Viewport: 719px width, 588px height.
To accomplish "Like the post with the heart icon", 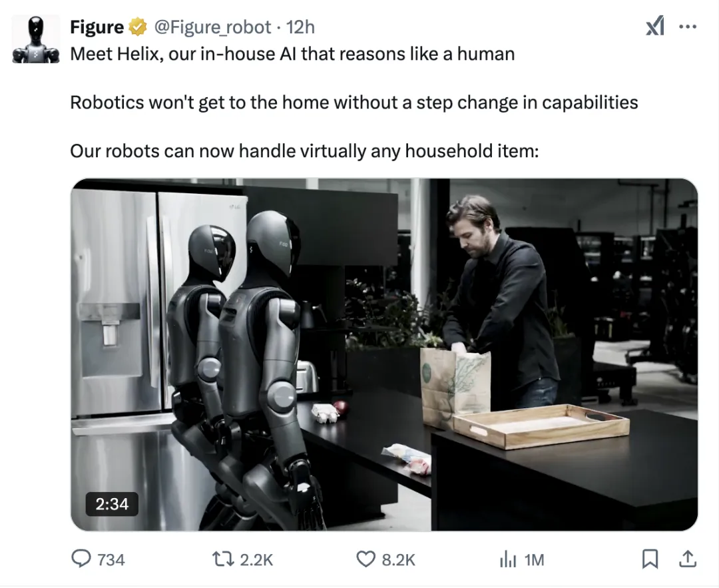I will coord(365,559).
